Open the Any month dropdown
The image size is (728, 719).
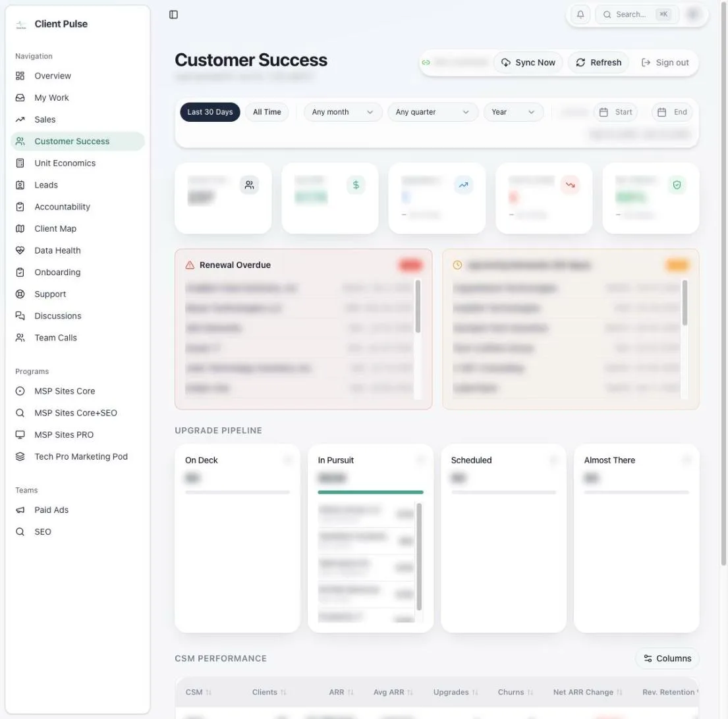click(343, 112)
